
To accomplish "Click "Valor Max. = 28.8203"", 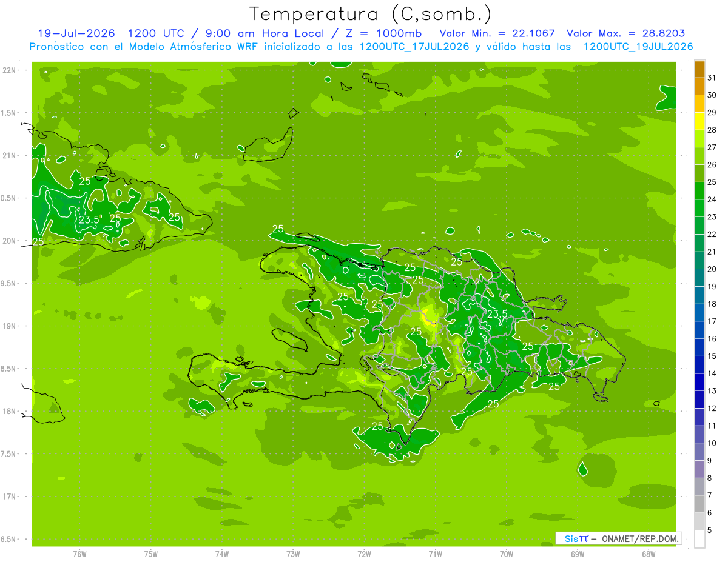I will (x=626, y=33).
